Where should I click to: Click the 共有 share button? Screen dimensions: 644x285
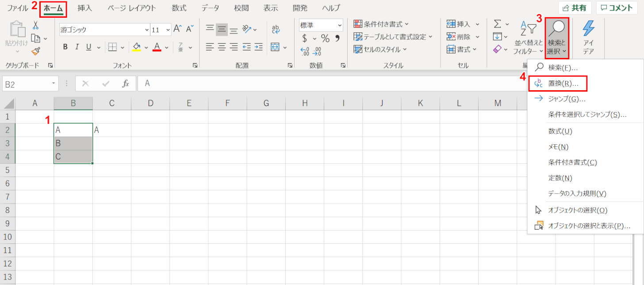575,8
